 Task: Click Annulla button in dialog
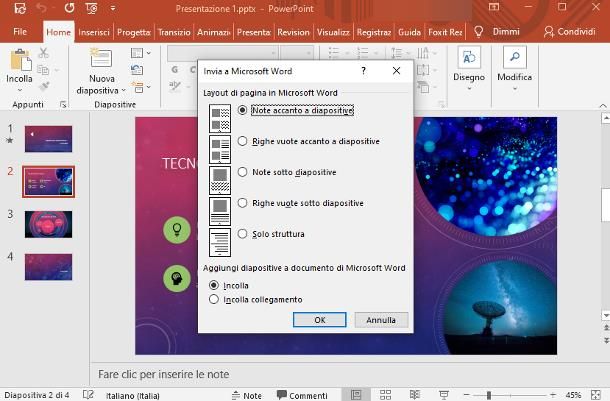381,320
